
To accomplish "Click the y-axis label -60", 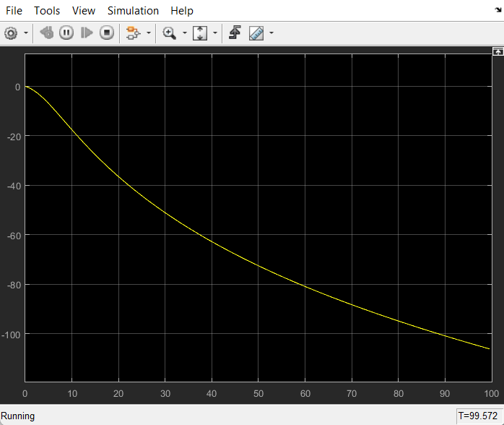I will [x=14, y=236].
